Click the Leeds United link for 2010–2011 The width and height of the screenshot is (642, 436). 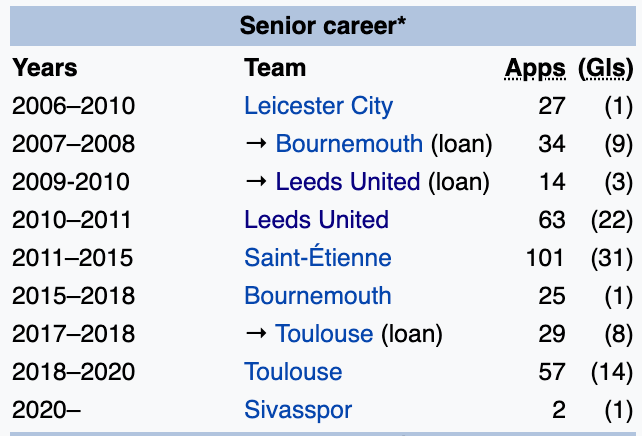coord(316,220)
